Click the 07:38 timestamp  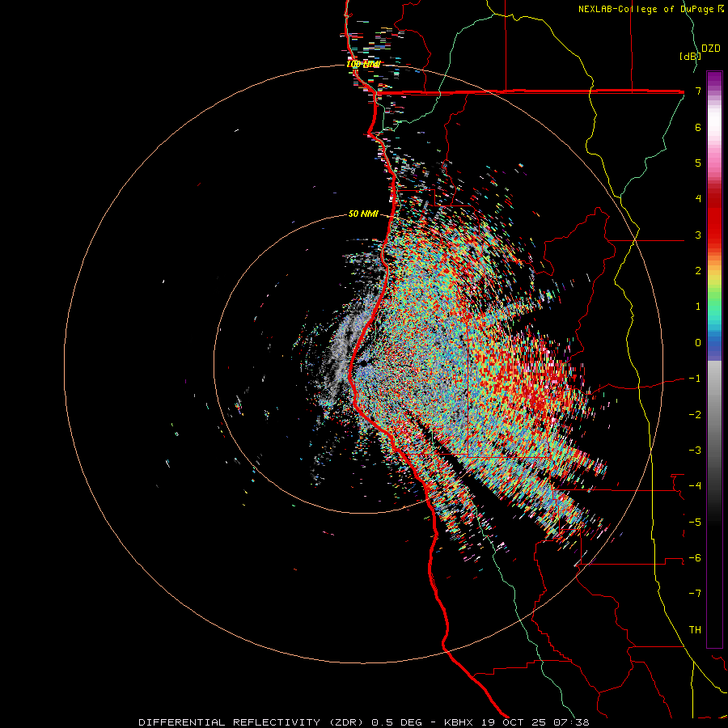tap(571, 722)
